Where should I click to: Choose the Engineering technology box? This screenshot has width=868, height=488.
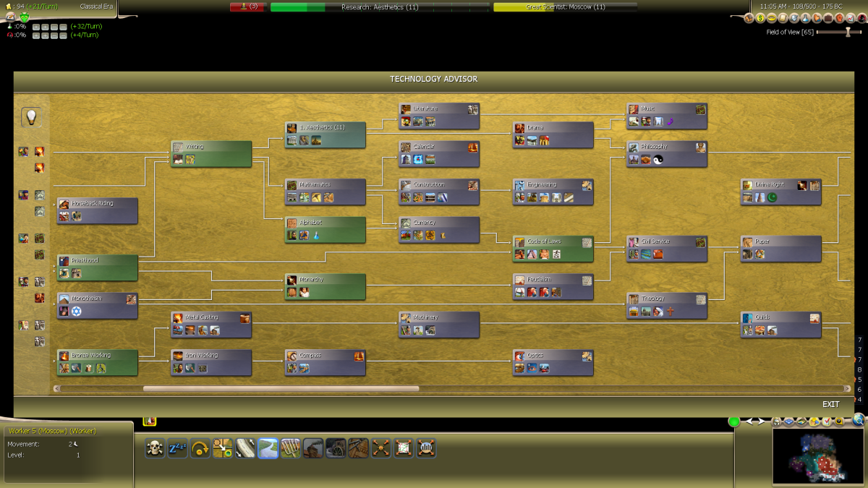point(553,192)
